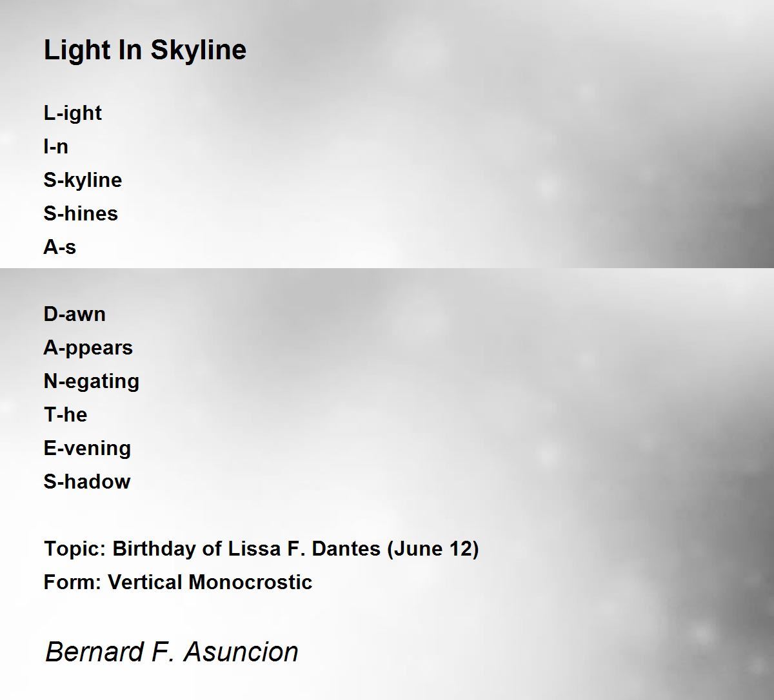The image size is (774, 700).
Task: Click the line I-n
Action: coord(56,147)
